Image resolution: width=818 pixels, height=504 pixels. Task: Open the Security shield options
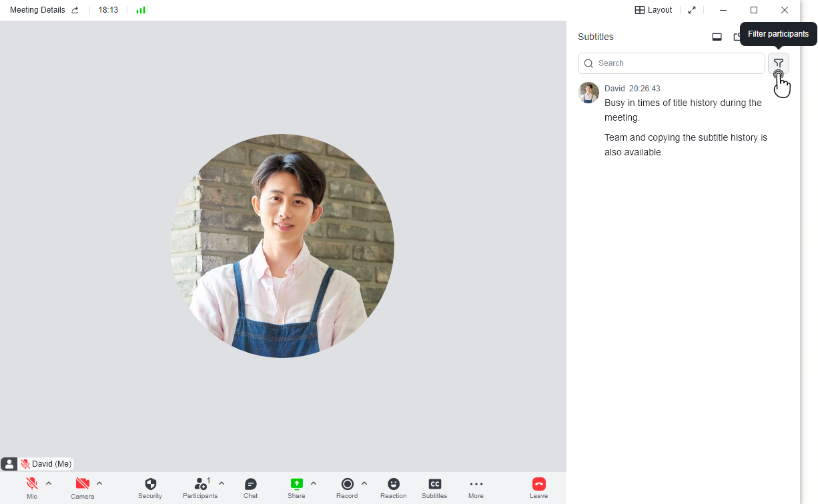(150, 485)
